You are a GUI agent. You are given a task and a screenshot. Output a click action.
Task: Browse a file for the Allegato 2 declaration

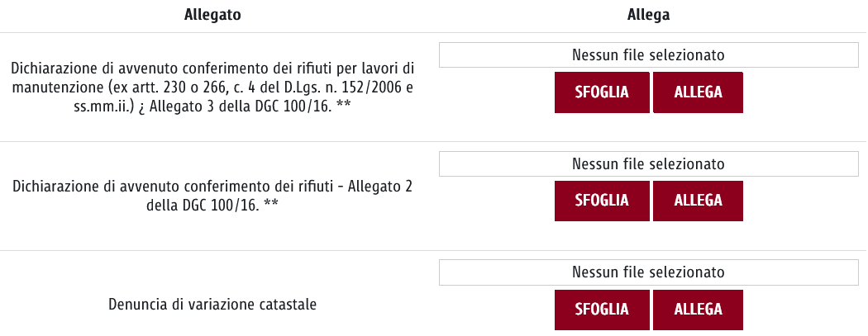pos(602,200)
